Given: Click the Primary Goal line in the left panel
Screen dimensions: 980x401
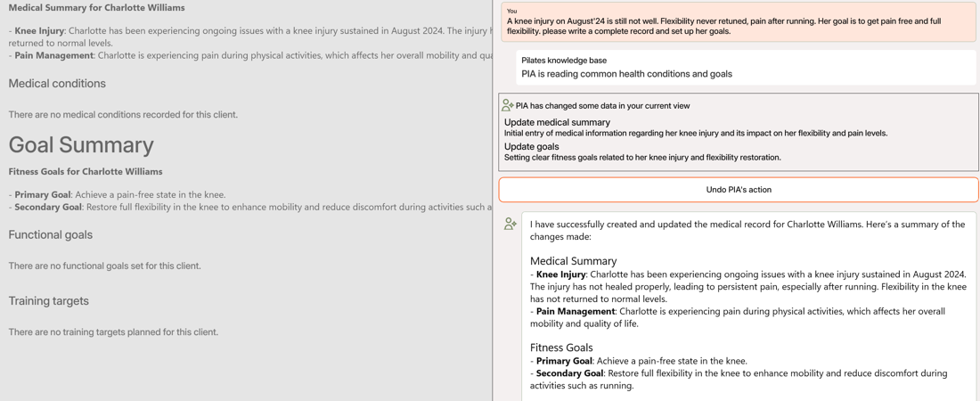Looking at the screenshot, I should [118, 194].
